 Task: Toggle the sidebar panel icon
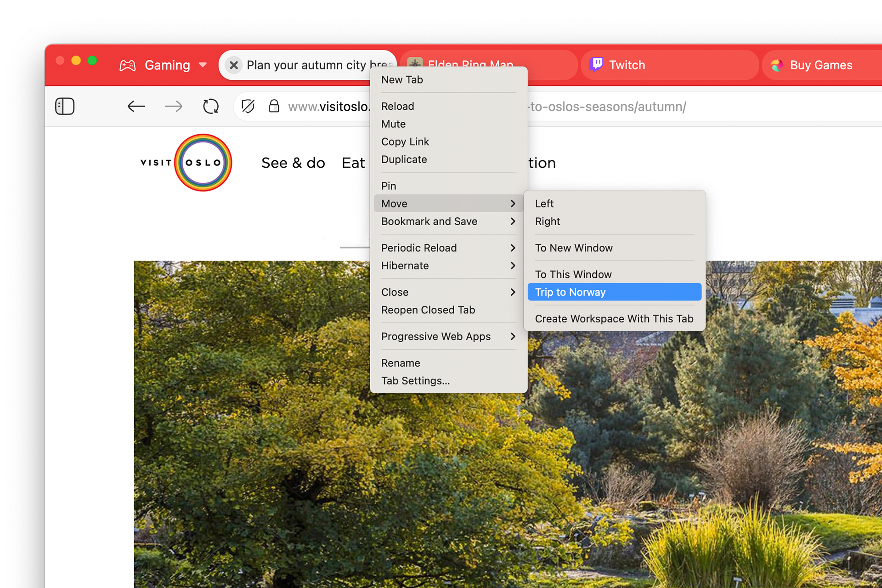pyautogui.click(x=65, y=107)
